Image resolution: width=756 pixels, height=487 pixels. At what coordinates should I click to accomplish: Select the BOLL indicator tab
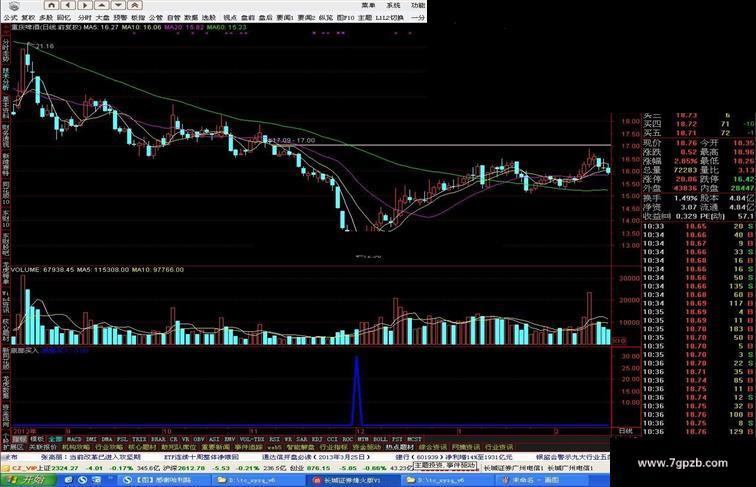click(380, 439)
